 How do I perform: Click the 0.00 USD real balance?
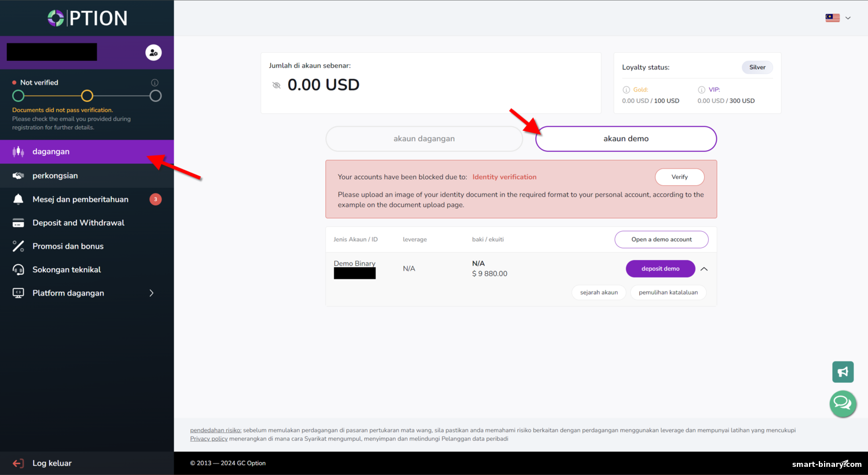point(323,85)
